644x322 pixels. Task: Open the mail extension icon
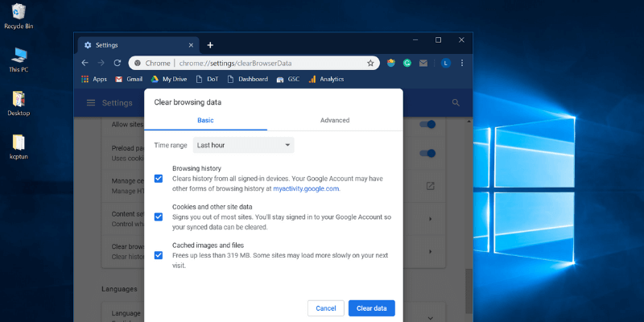(423, 63)
